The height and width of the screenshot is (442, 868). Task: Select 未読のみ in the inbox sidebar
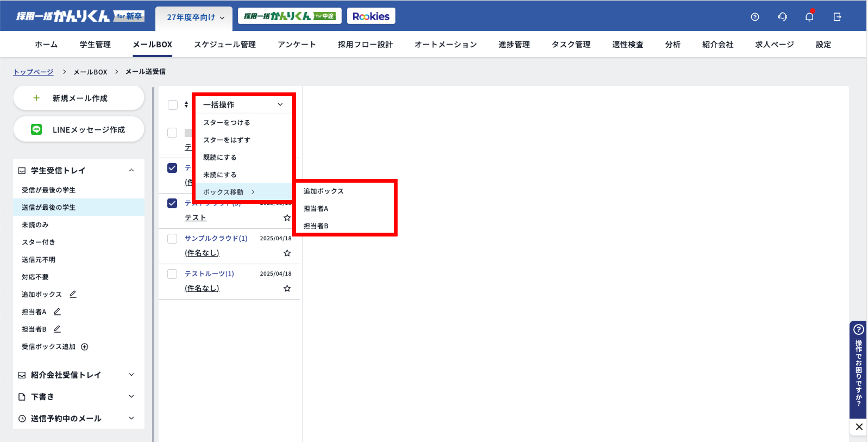pos(35,225)
